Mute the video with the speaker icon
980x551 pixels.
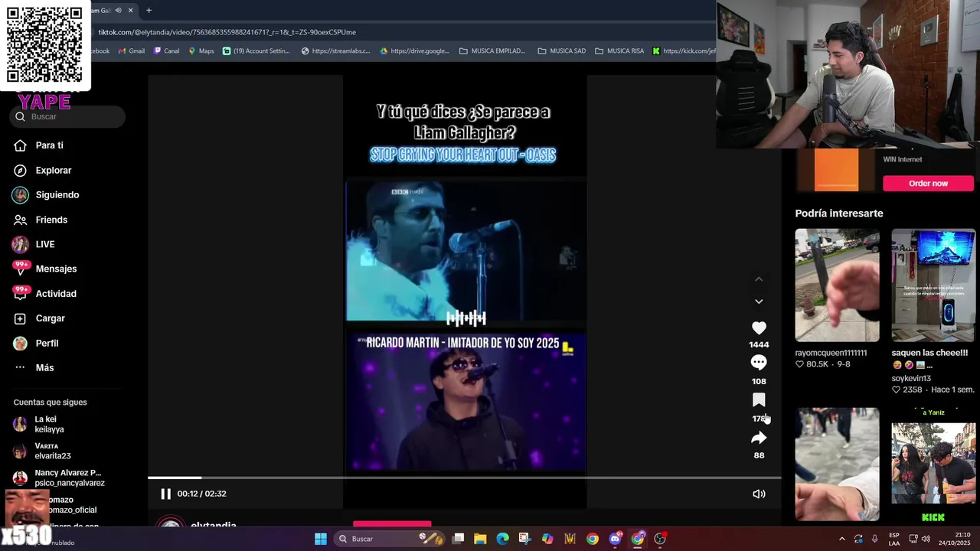tap(759, 494)
